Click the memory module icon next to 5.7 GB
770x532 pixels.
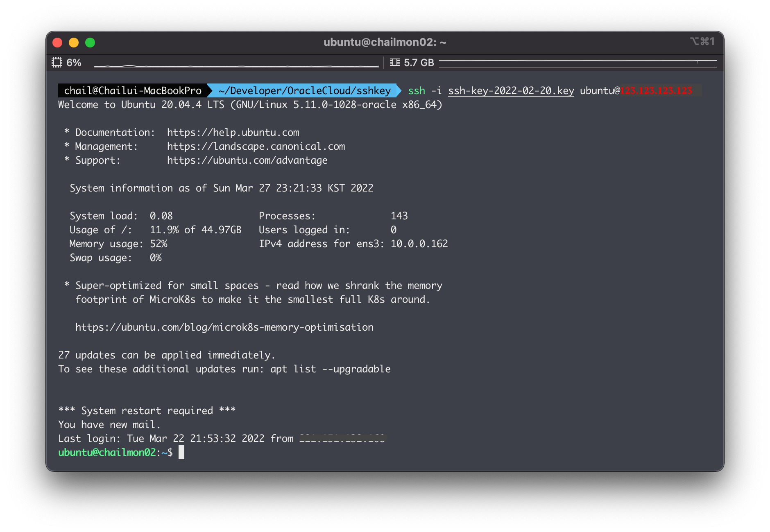(x=395, y=62)
